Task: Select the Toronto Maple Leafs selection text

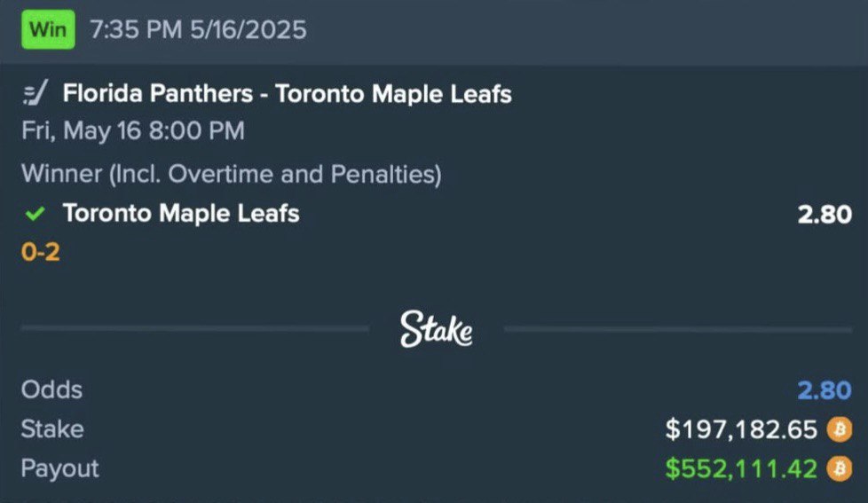Action: (181, 214)
